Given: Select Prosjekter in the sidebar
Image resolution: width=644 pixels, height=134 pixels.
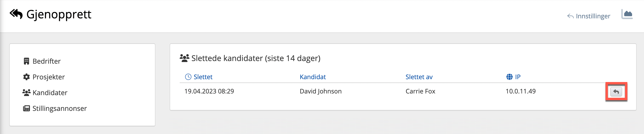Looking at the screenshot, I should (x=48, y=77).
